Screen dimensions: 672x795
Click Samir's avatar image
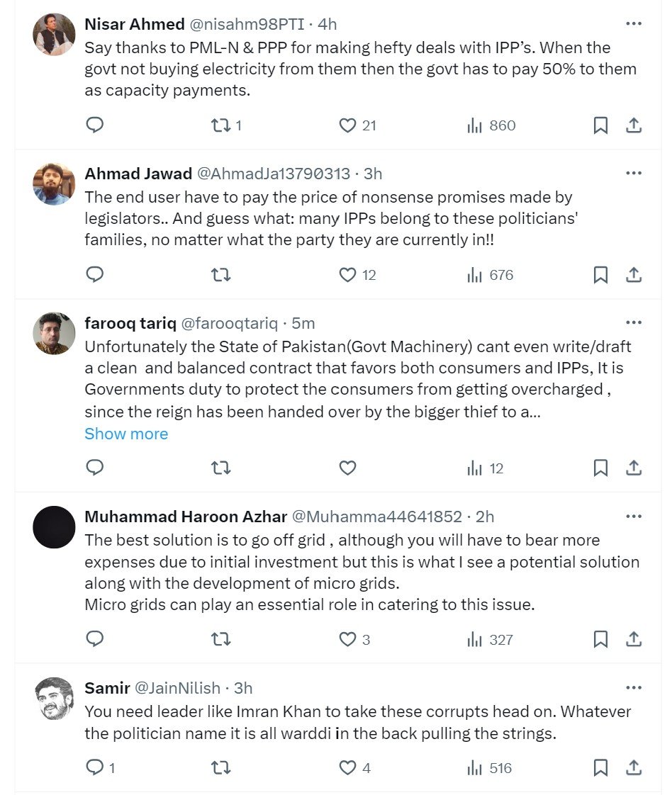(54, 699)
